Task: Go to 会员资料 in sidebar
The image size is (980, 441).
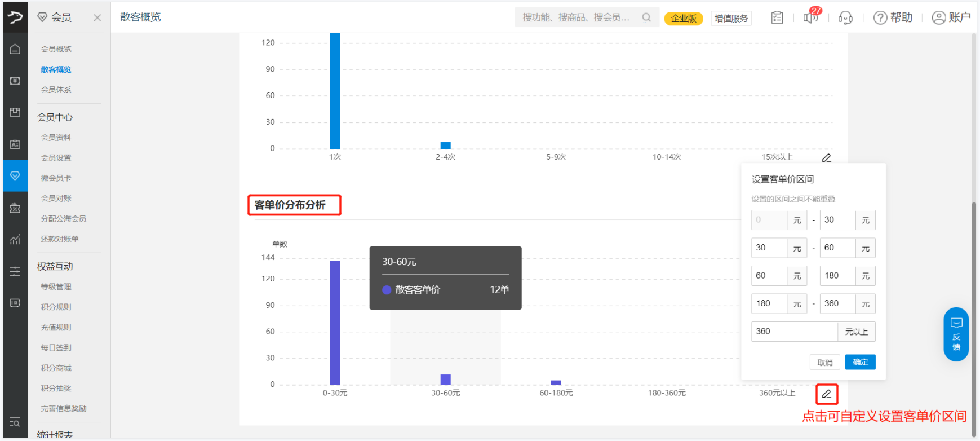Action: pos(56,138)
